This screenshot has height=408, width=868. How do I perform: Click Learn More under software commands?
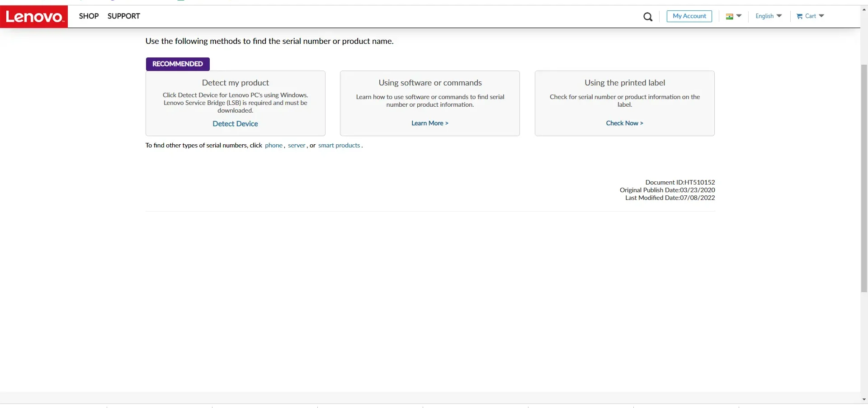[x=429, y=123]
